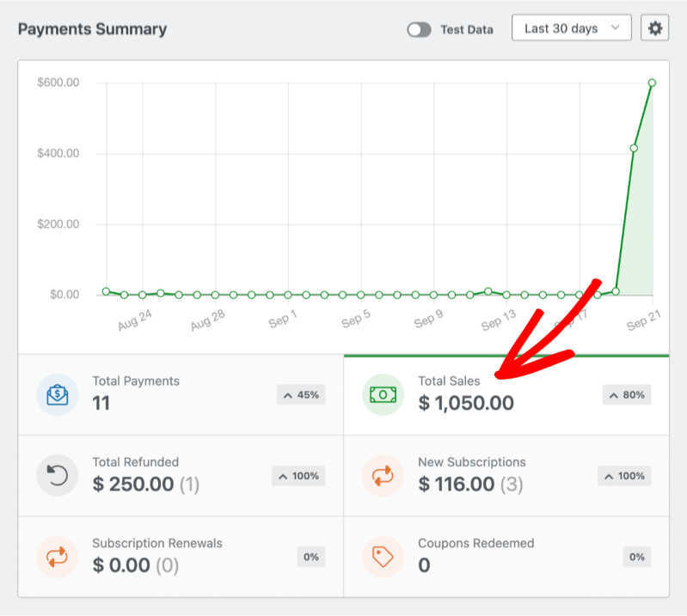
Task: Select the Subscription Renewals stat card
Action: click(x=181, y=557)
